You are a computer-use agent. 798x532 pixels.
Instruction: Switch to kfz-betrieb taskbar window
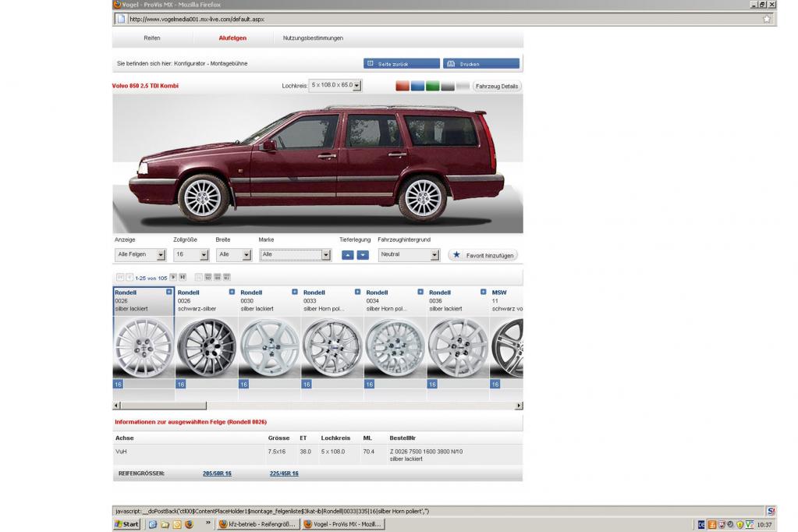click(257, 524)
